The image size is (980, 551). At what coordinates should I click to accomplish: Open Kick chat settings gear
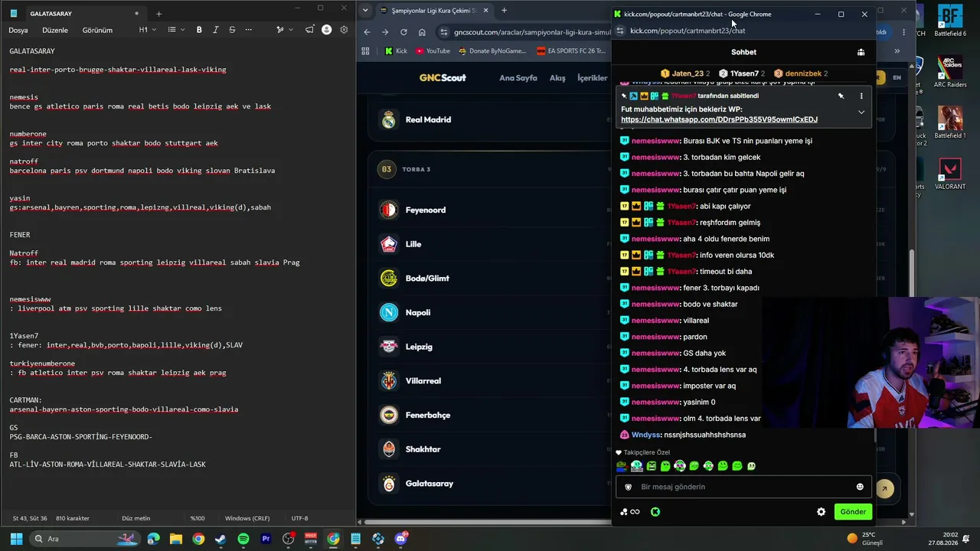821,512
